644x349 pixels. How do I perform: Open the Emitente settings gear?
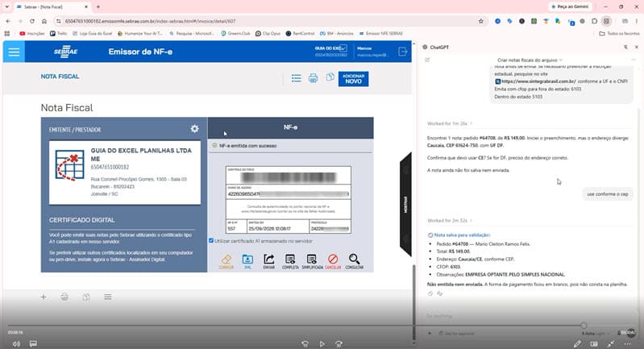pos(195,129)
